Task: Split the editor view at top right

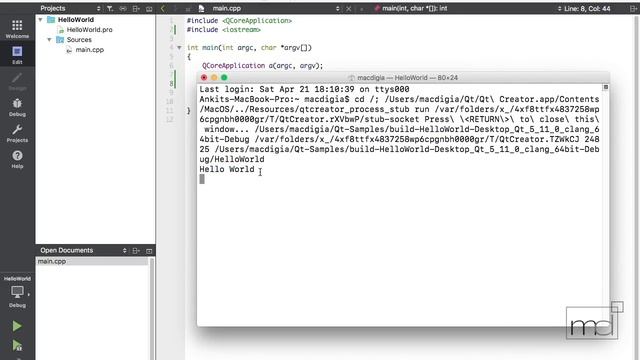Action: [x=633, y=8]
